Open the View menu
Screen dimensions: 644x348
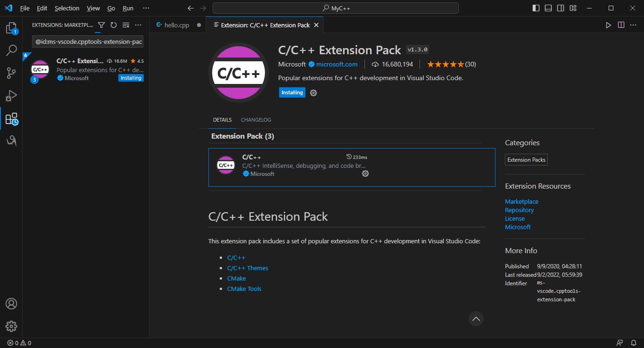93,8
